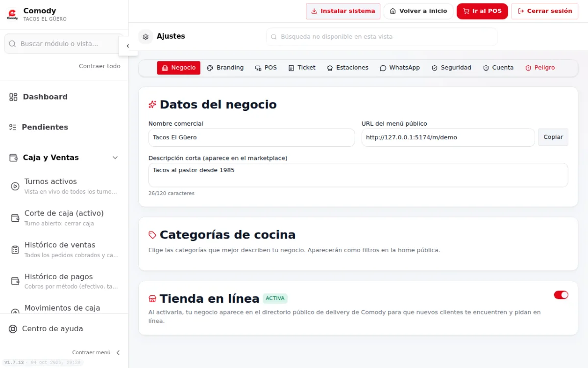The image size is (588, 368).
Task: Open the Peligro tab
Action: (x=540, y=68)
